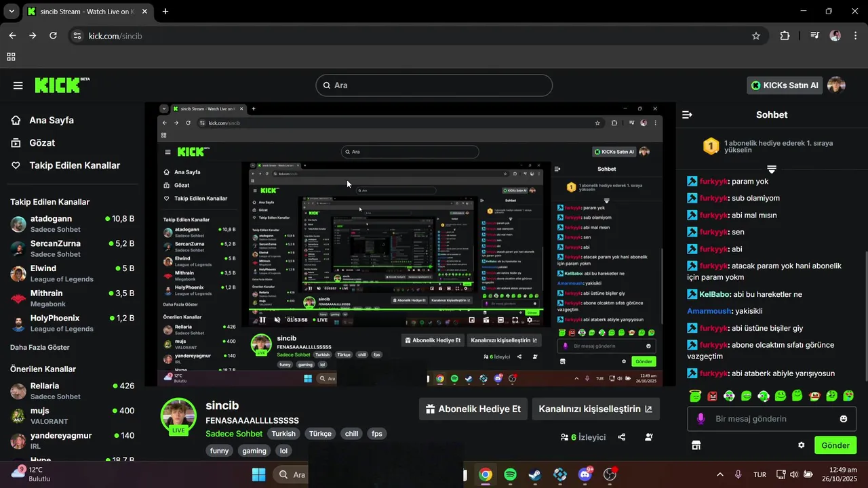Reload the kick.com page

53,36
